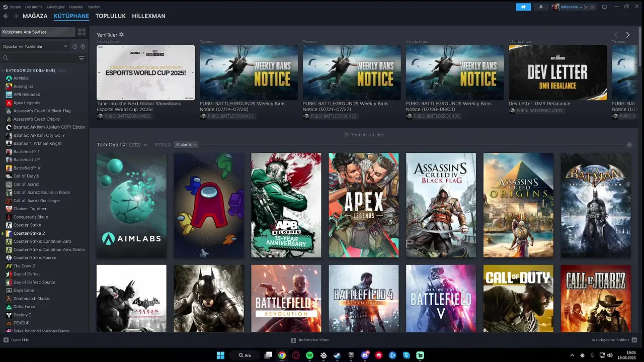Open the notifications bell

tap(541, 7)
